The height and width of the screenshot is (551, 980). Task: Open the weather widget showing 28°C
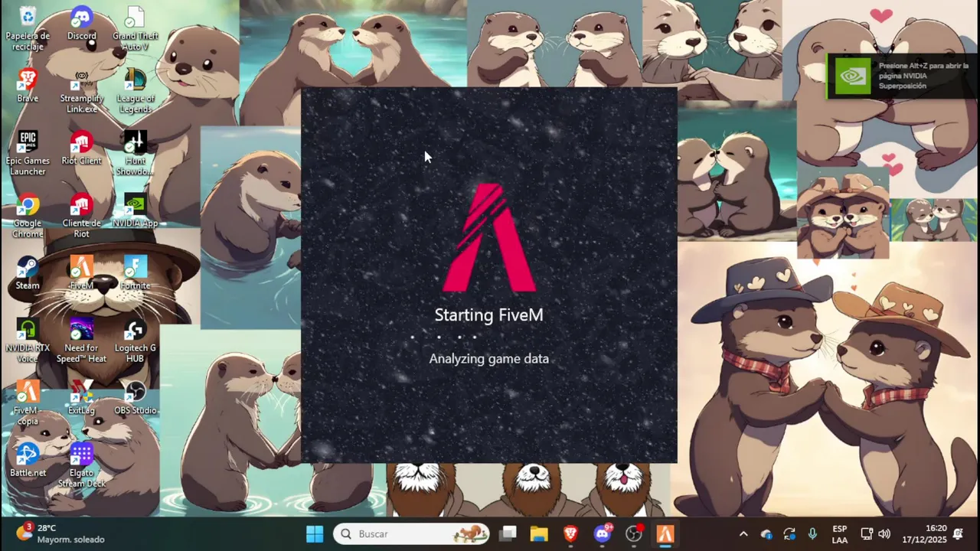[61, 533]
